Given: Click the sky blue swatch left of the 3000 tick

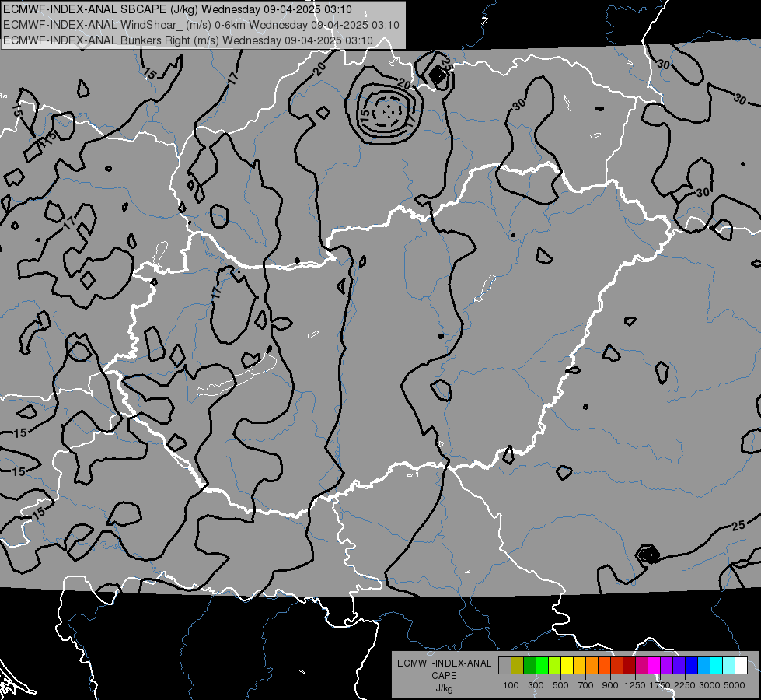Looking at the screenshot, I should click(x=703, y=666).
